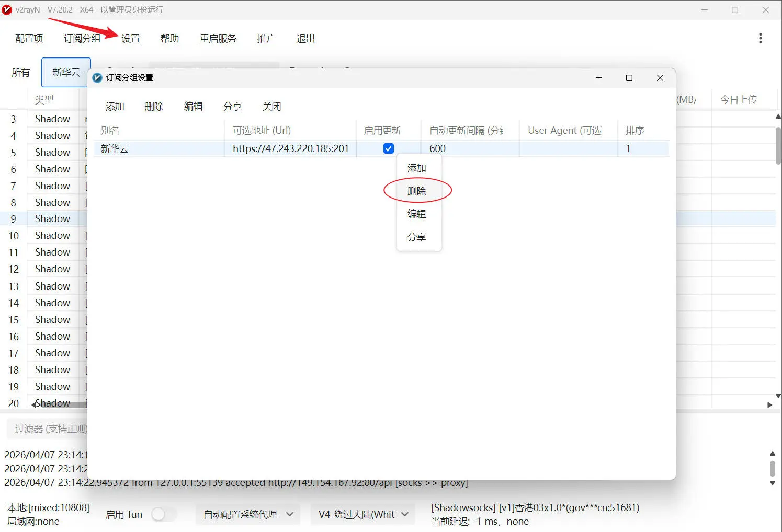Click the 过滤器 filter input field
782x532 pixels.
coord(47,428)
